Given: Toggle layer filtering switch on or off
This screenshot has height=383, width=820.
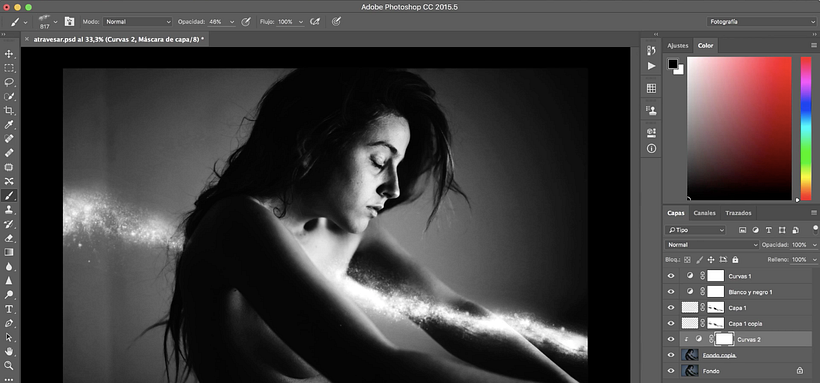Looking at the screenshot, I should (815, 229).
